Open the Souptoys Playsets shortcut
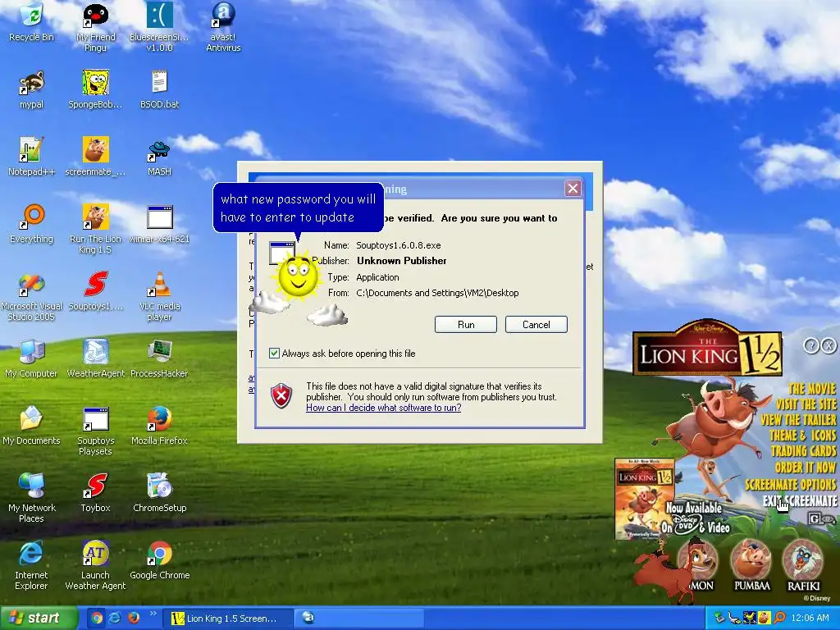 click(x=95, y=431)
